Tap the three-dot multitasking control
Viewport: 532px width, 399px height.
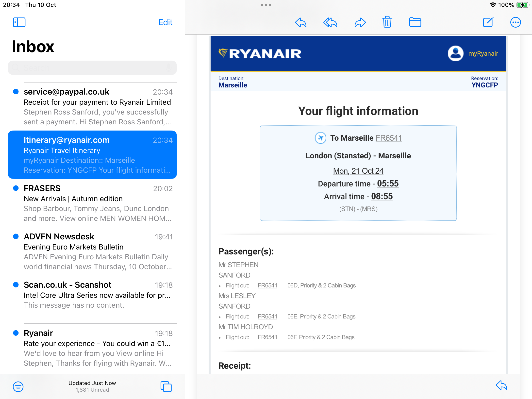(266, 5)
